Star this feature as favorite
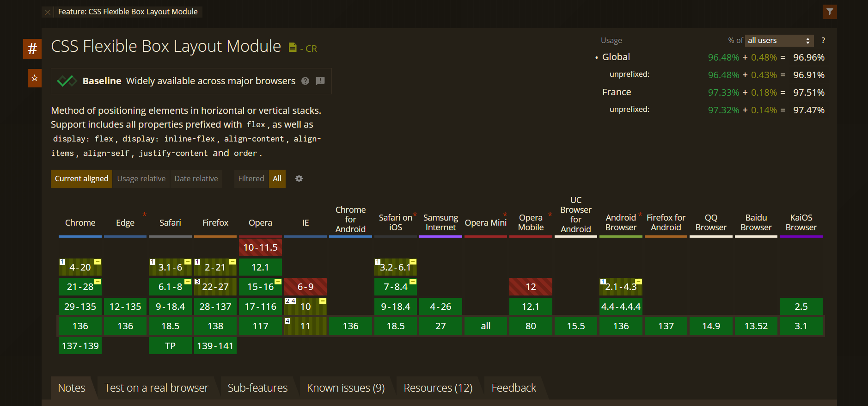 [34, 78]
